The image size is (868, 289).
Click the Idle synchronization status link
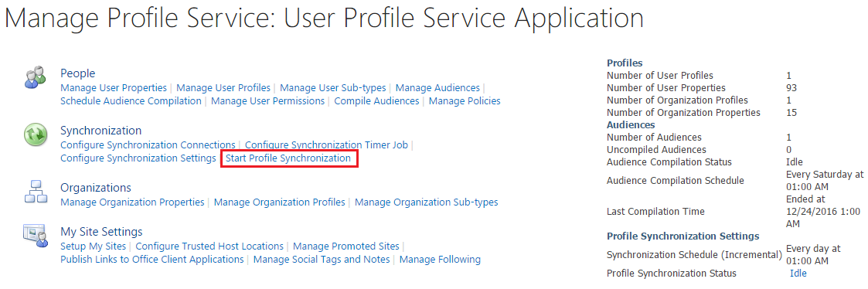(x=798, y=274)
